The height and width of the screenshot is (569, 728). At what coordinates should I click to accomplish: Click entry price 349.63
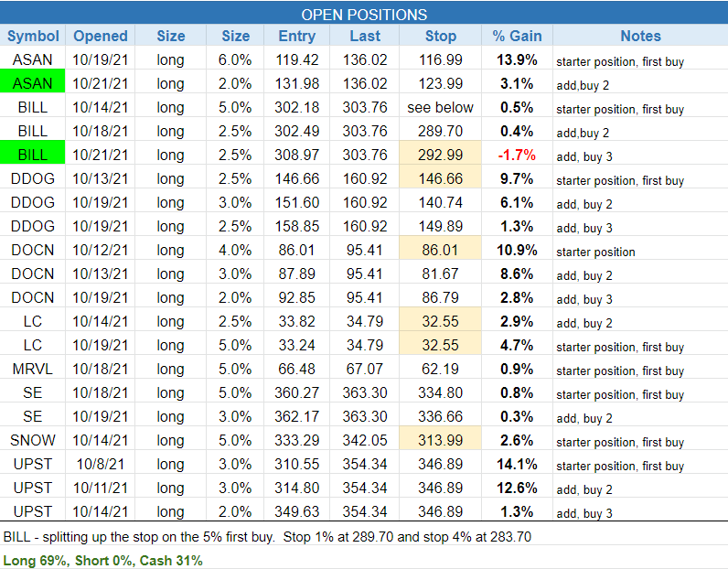pos(296,511)
